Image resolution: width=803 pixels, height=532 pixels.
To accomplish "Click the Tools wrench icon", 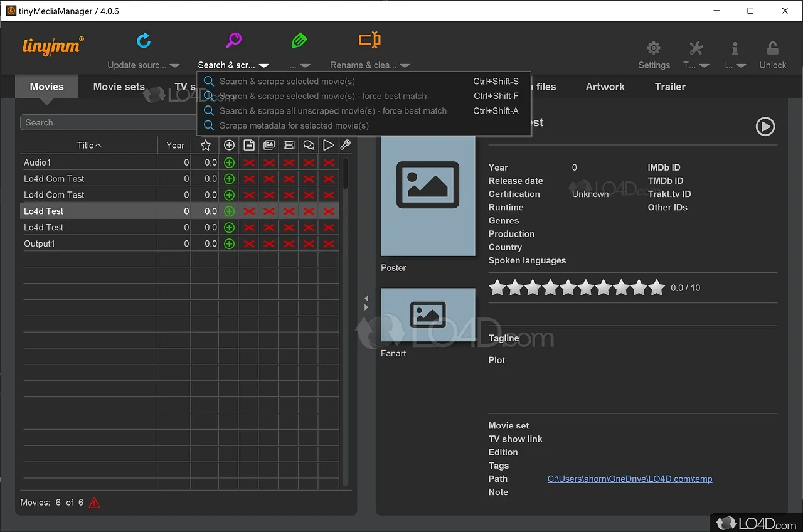I will coord(696,48).
